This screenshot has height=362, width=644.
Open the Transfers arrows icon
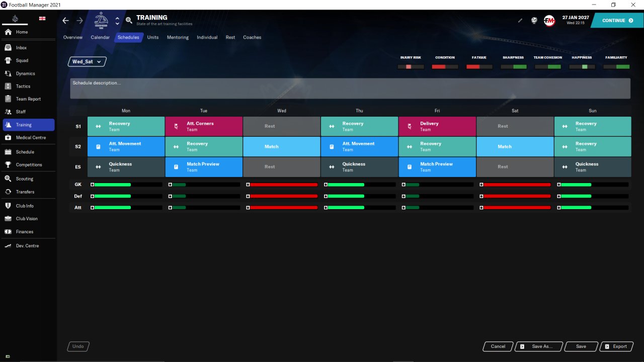click(x=8, y=192)
